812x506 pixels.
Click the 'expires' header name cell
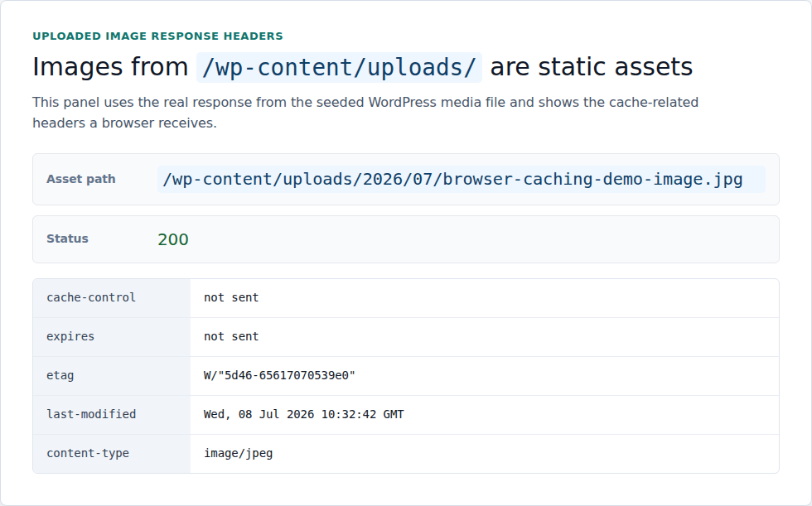tap(112, 337)
